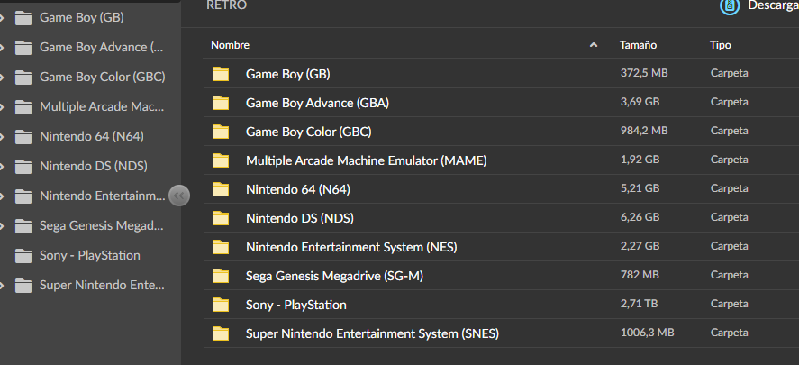Click the 984,2 MB size cell
Image resolution: width=799 pixels, height=365 pixels.
tap(644, 131)
